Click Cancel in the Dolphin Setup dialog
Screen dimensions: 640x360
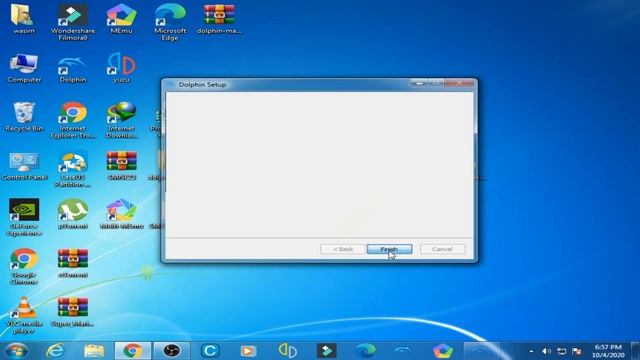coord(442,249)
